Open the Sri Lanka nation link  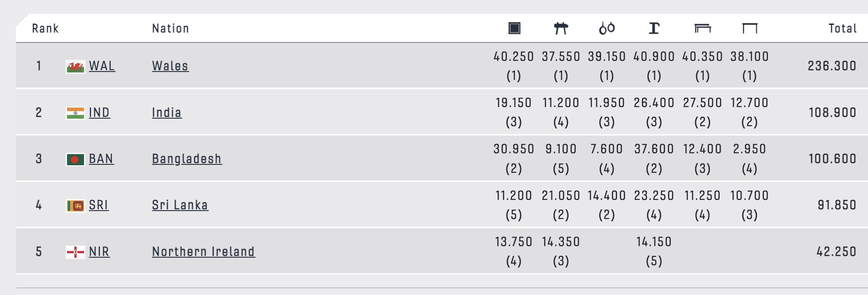[180, 205]
